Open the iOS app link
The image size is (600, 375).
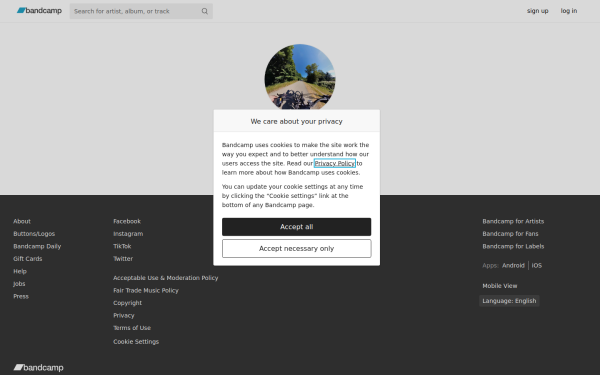[536, 266]
